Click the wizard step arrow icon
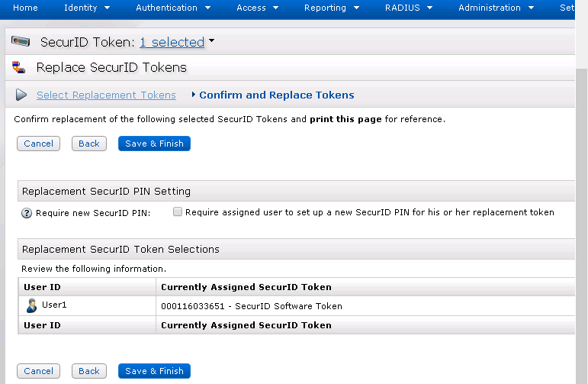588x384 pixels. pyautogui.click(x=21, y=95)
